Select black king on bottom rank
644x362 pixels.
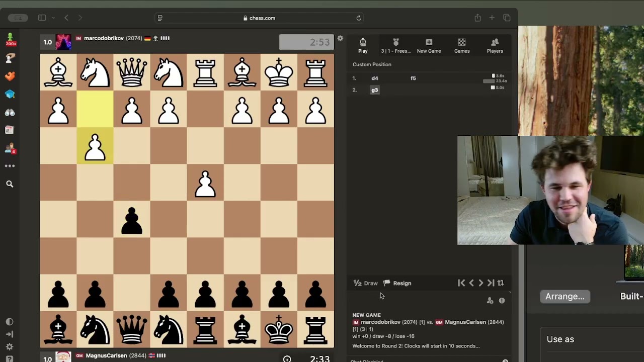click(x=279, y=329)
